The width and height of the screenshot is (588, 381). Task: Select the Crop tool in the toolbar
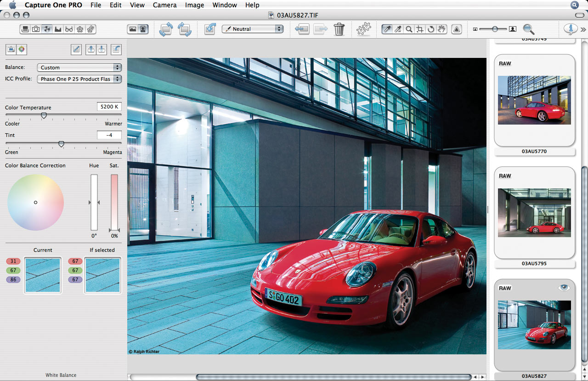(420, 29)
